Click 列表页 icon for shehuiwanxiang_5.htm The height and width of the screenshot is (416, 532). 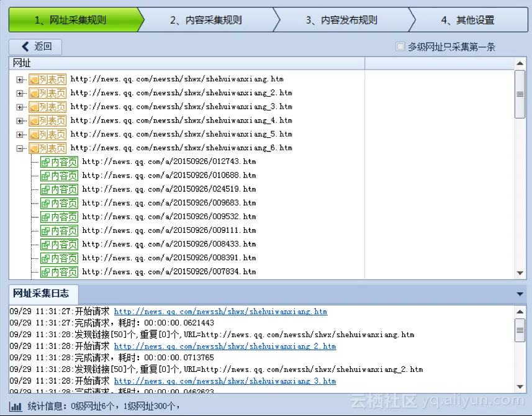point(48,134)
